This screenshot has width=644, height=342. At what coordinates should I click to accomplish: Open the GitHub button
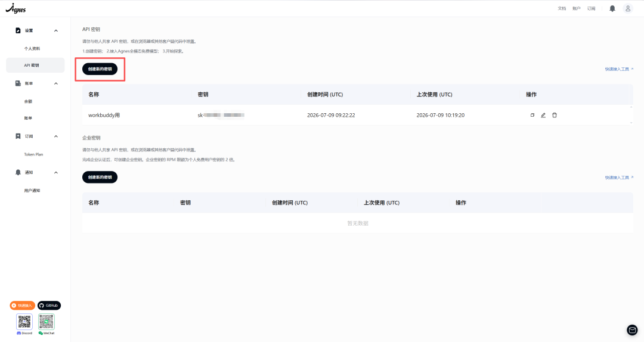49,306
